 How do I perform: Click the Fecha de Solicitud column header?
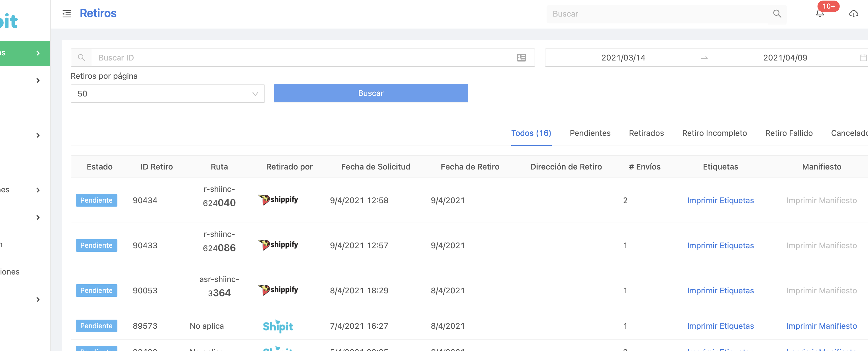[x=376, y=167]
